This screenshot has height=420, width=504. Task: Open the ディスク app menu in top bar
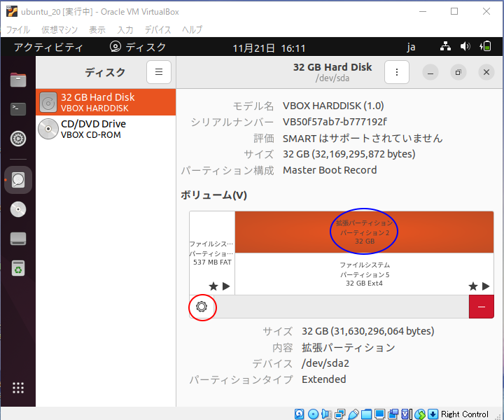[138, 47]
